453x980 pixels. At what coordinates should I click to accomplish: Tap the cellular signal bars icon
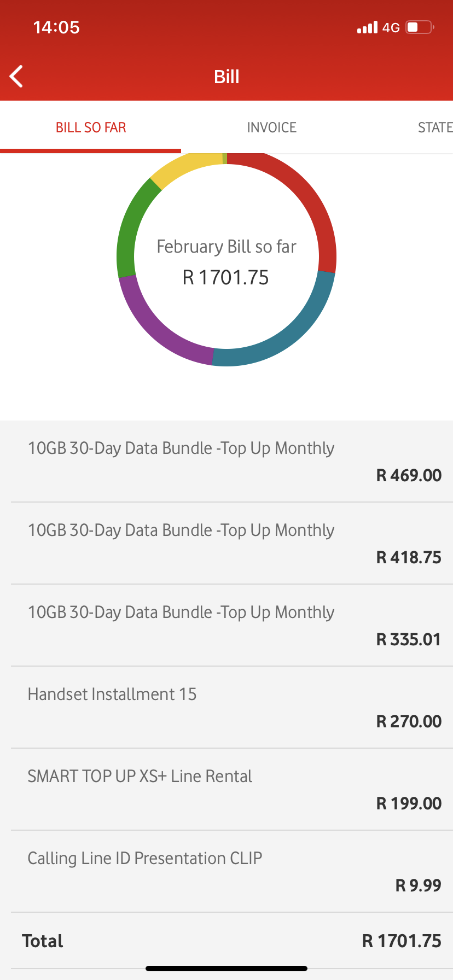click(x=367, y=27)
